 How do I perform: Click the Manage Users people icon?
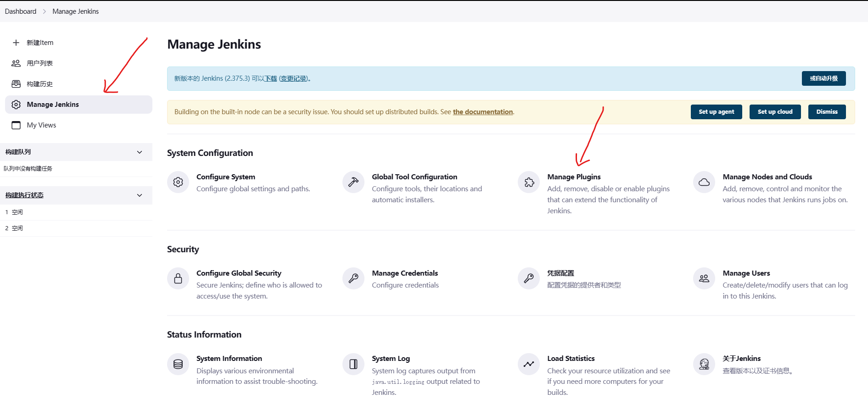(704, 278)
